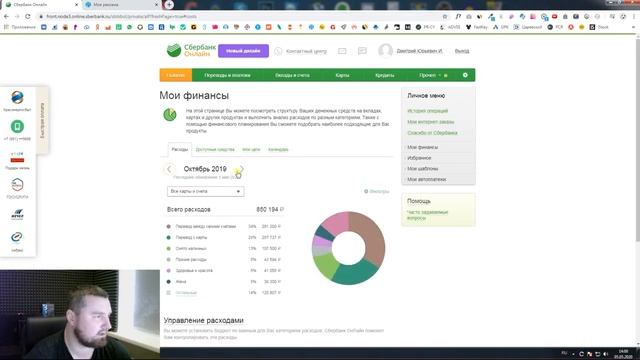Image resolution: width=640 pixels, height=360 pixels.
Task: Click the bottom quick-pay icon in sidebar
Action: pos(17,238)
